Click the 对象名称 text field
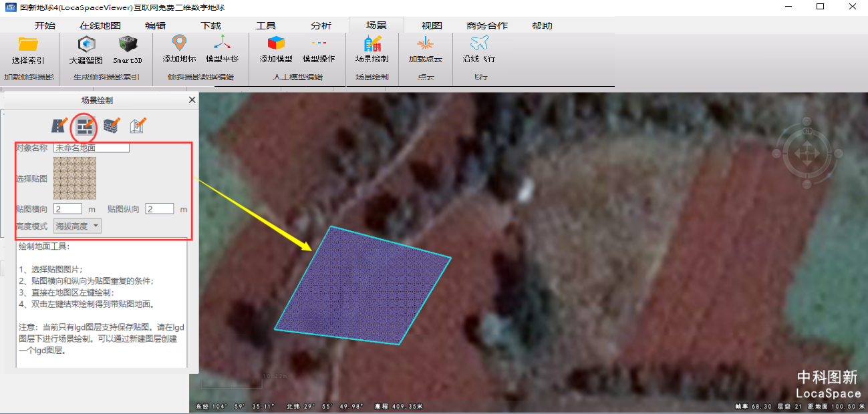Image resolution: width=868 pixels, height=414 pixels. (92, 148)
